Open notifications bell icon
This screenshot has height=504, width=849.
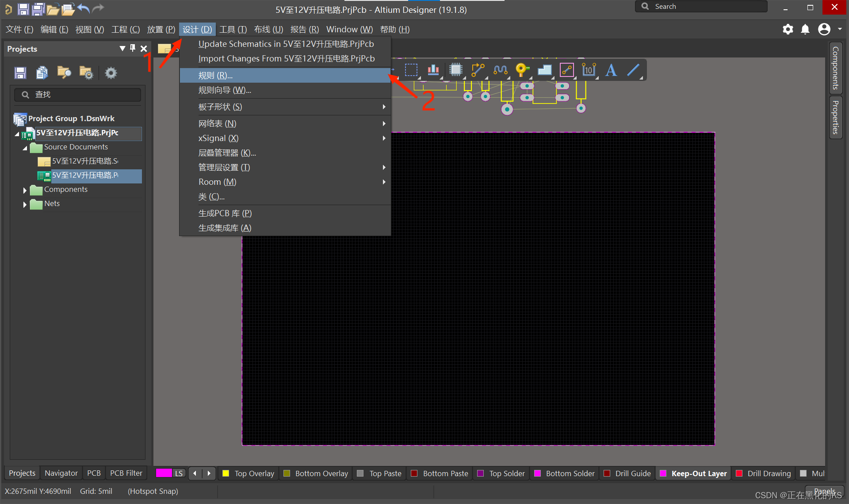coord(805,30)
